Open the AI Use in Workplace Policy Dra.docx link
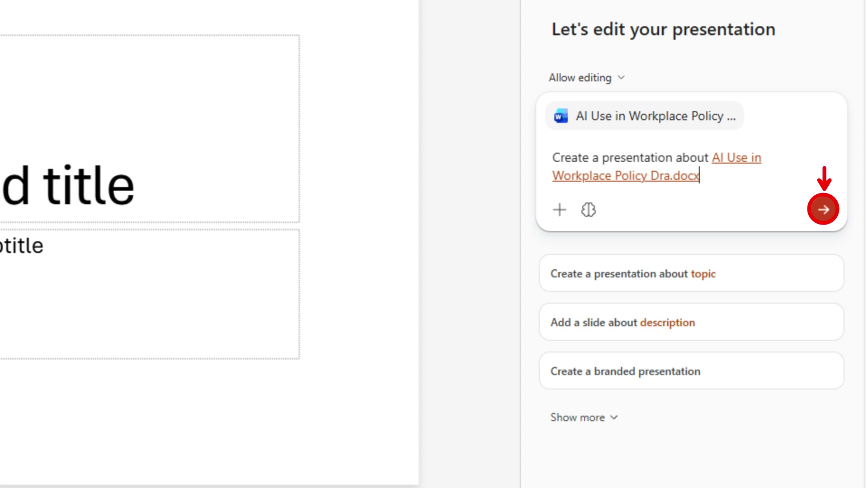868x488 pixels. point(657,167)
